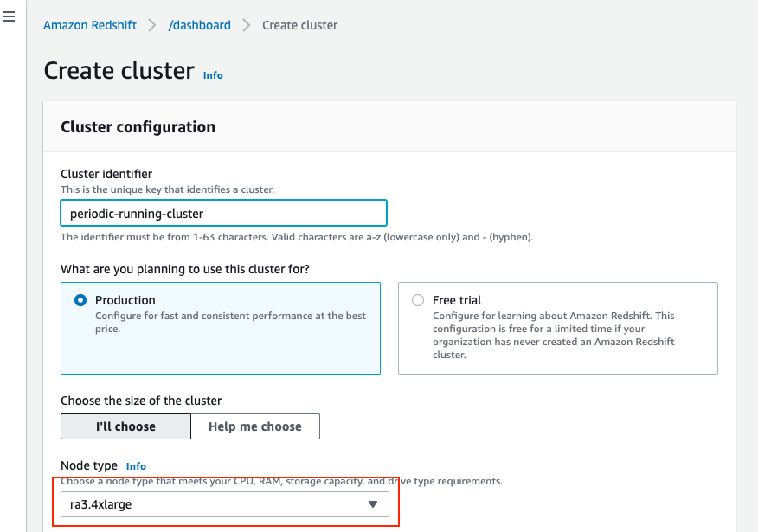Select the Free trial plan card
758x532 pixels.
(557, 329)
